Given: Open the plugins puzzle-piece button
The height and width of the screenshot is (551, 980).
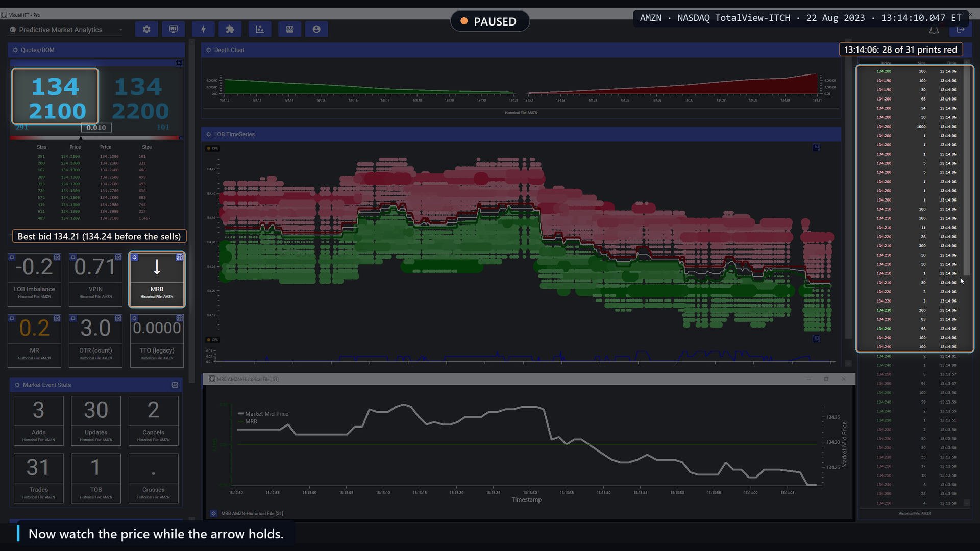Looking at the screenshot, I should (x=230, y=30).
